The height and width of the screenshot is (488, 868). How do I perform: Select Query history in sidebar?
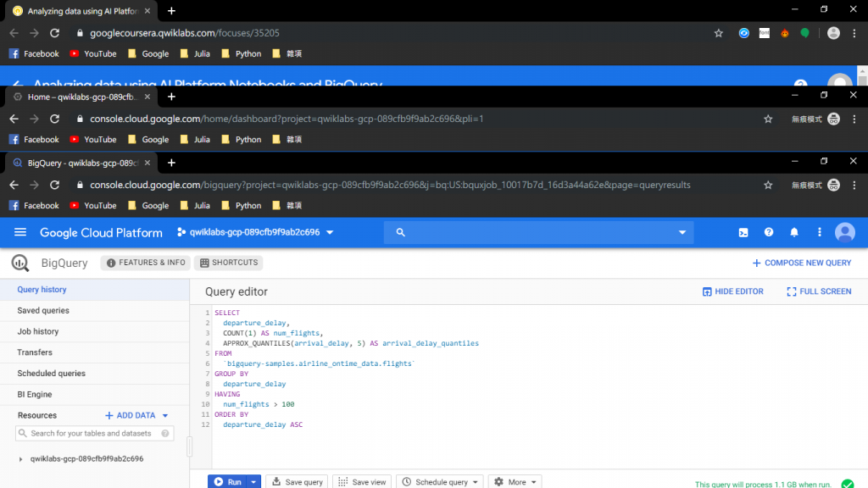tap(95, 290)
